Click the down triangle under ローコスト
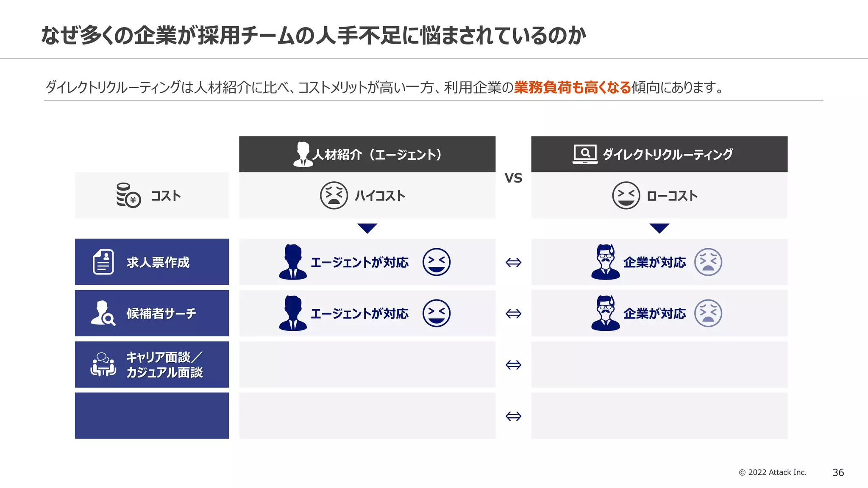Image resolution: width=868 pixels, height=488 pixels. pos(659,228)
